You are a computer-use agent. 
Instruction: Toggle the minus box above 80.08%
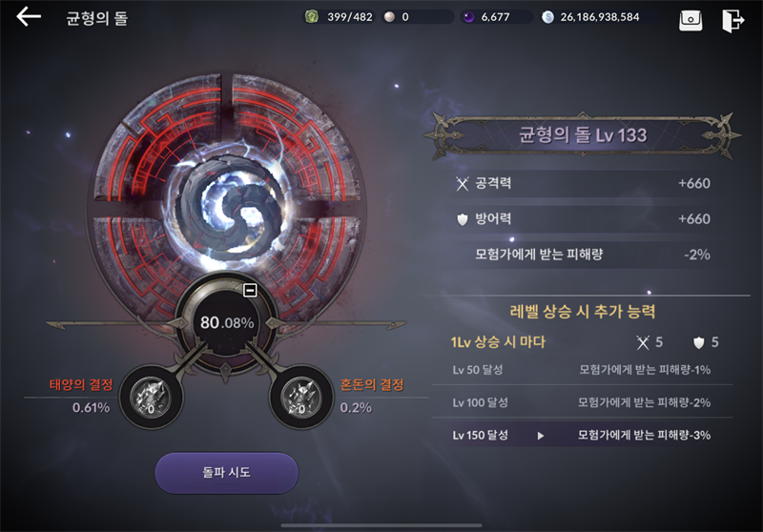(250, 291)
